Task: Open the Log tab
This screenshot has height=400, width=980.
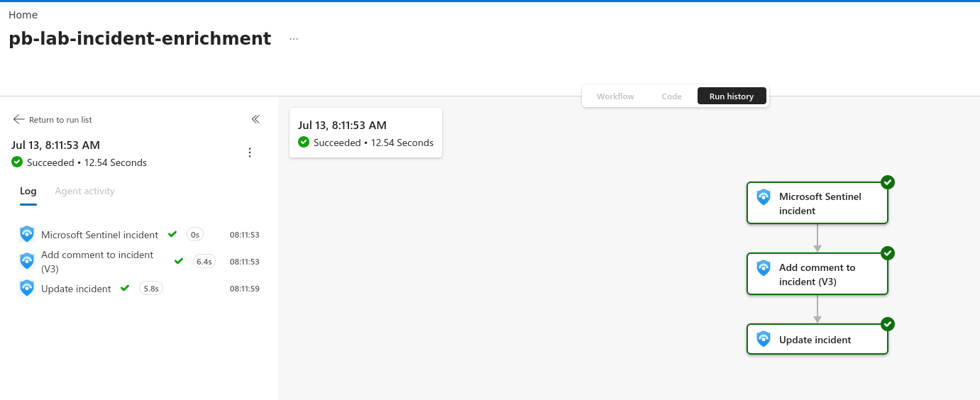Action: click(x=28, y=191)
